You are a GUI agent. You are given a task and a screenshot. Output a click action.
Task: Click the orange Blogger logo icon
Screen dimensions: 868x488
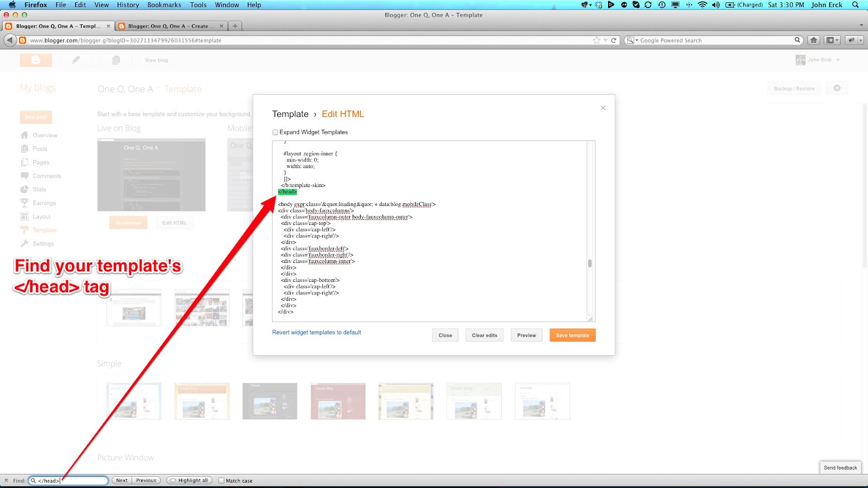click(36, 60)
